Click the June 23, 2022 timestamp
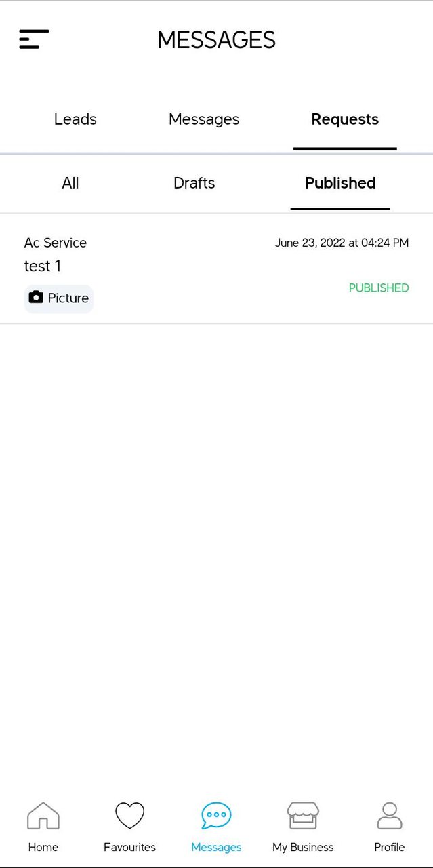Screen dimensions: 433x868 (x=342, y=243)
